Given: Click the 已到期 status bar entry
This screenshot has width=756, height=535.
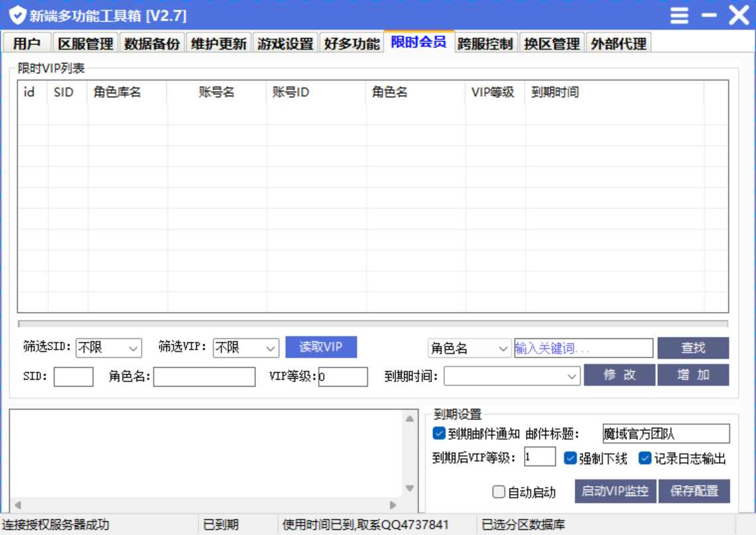Looking at the screenshot, I should (221, 524).
